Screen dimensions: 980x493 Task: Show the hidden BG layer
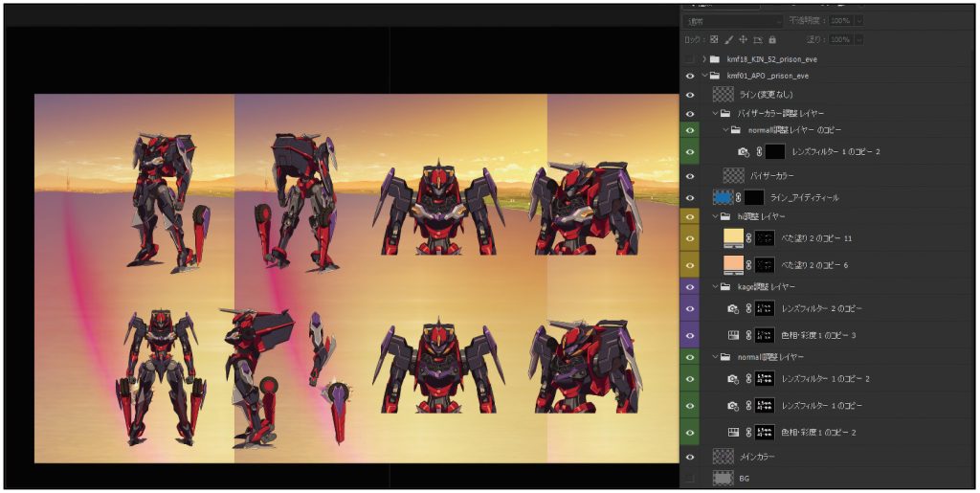689,478
